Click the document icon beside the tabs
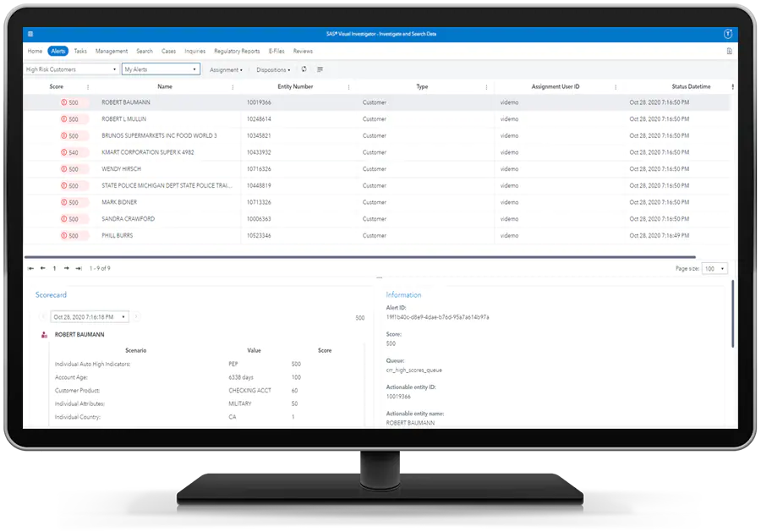 click(x=729, y=51)
